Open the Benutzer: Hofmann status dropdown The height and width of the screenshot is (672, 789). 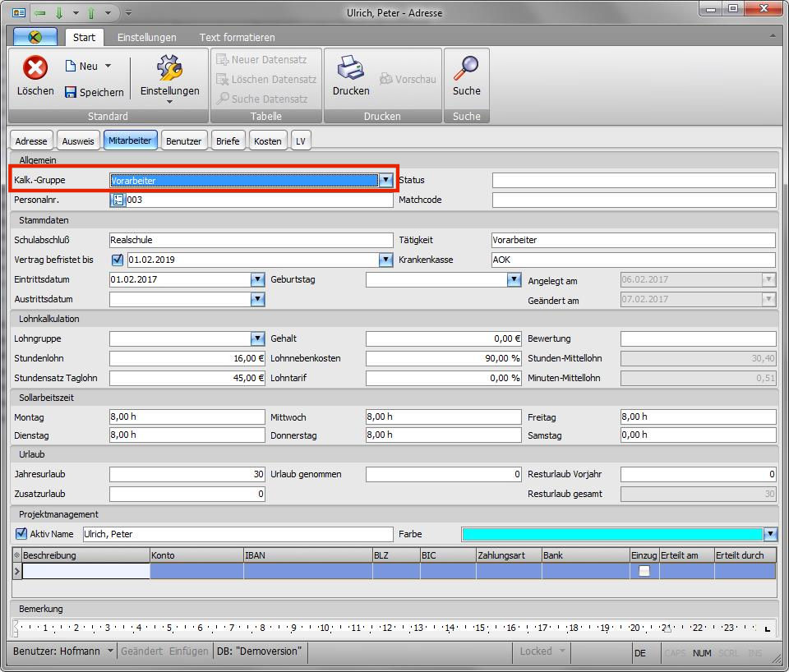(x=110, y=651)
